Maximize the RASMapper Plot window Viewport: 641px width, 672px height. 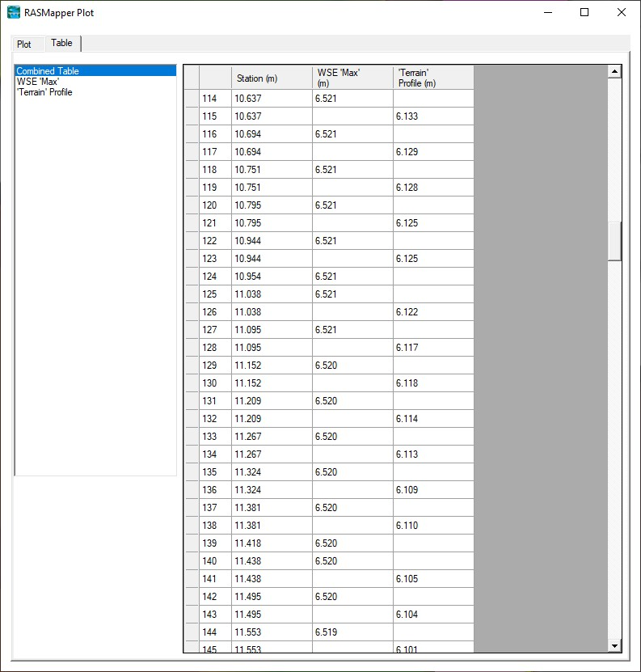584,12
